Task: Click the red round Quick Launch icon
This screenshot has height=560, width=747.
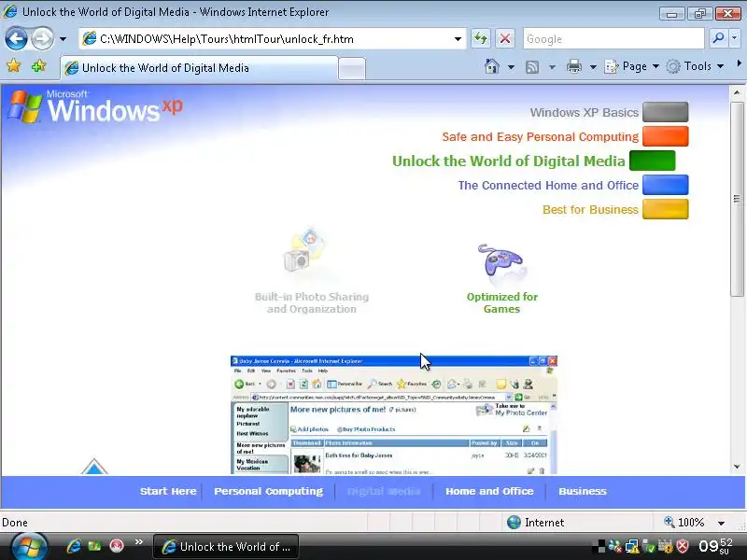Action: coord(116,546)
